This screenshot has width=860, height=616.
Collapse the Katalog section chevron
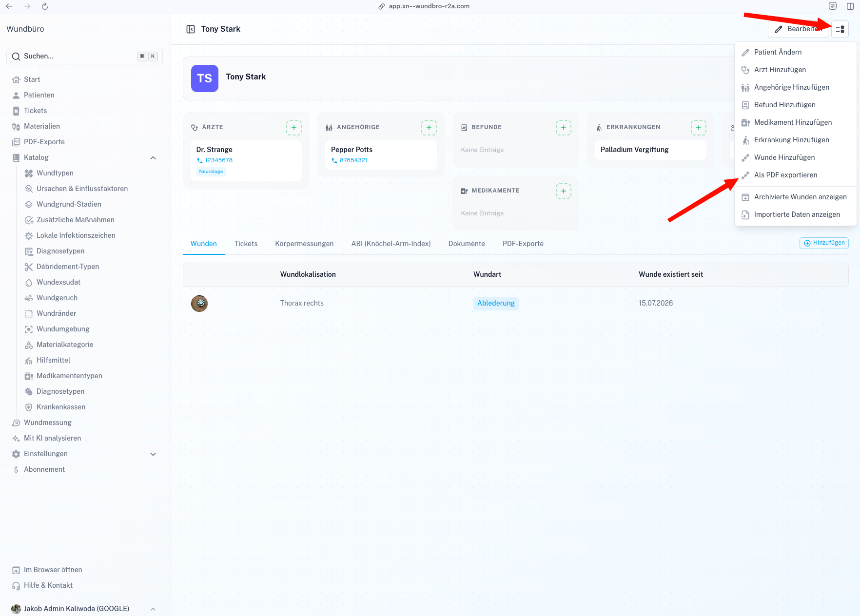click(153, 158)
